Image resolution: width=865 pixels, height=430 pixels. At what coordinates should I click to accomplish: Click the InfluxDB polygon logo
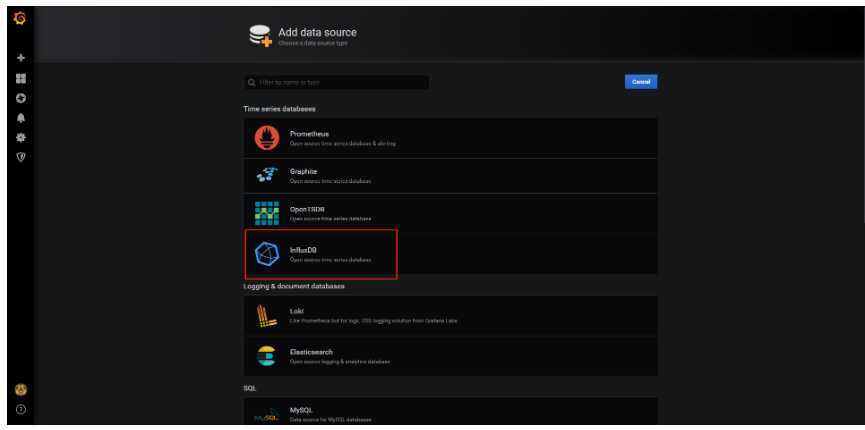(x=267, y=254)
